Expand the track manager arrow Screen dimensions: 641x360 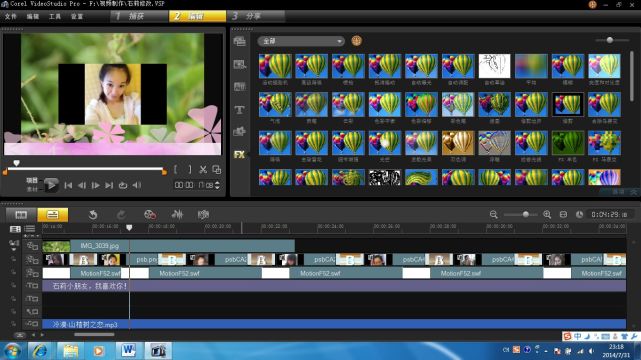tap(13, 249)
